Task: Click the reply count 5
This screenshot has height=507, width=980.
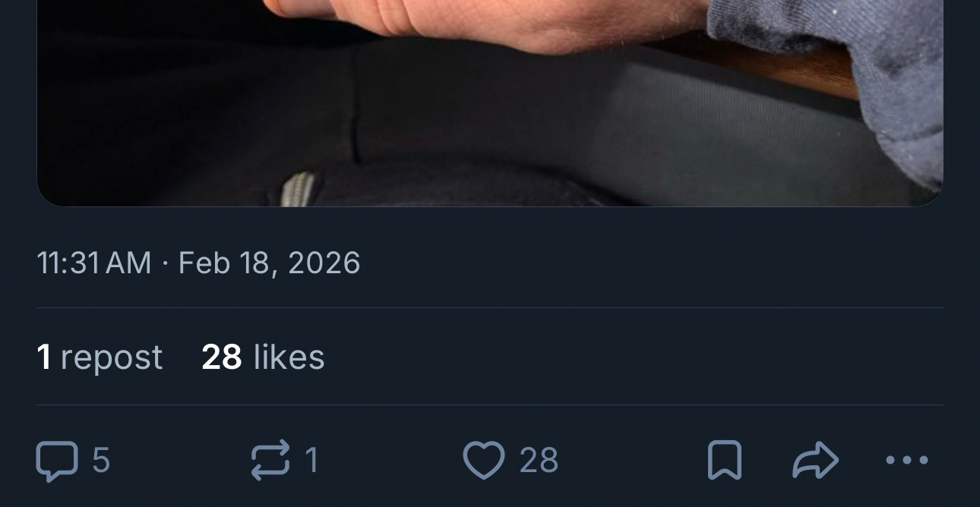Action: (101, 461)
